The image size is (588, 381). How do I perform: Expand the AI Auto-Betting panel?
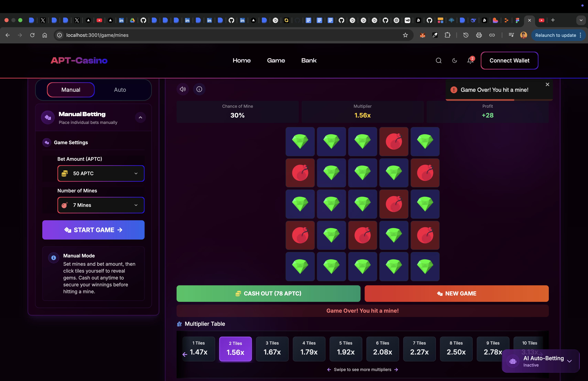(x=569, y=361)
